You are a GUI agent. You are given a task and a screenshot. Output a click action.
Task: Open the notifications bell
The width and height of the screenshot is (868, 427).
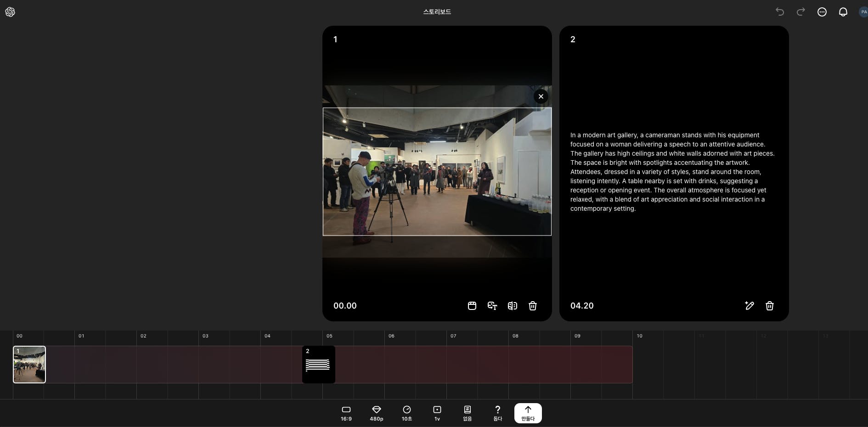tap(843, 12)
